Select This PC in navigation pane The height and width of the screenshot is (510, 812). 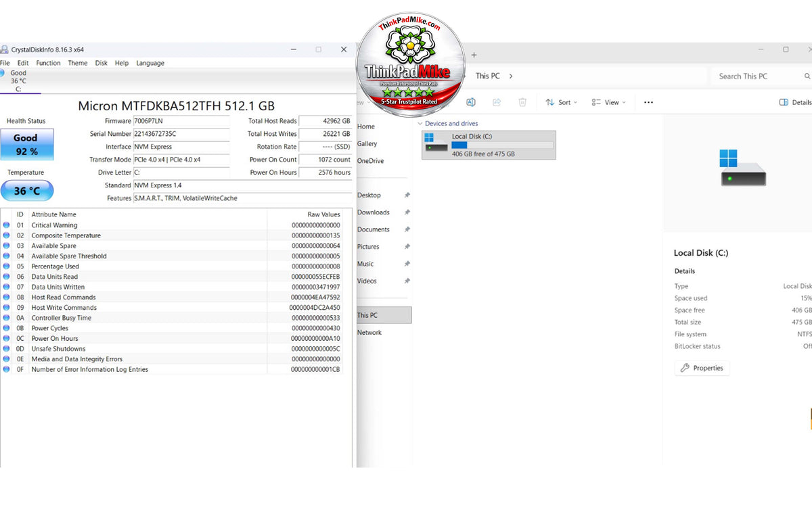tap(384, 315)
